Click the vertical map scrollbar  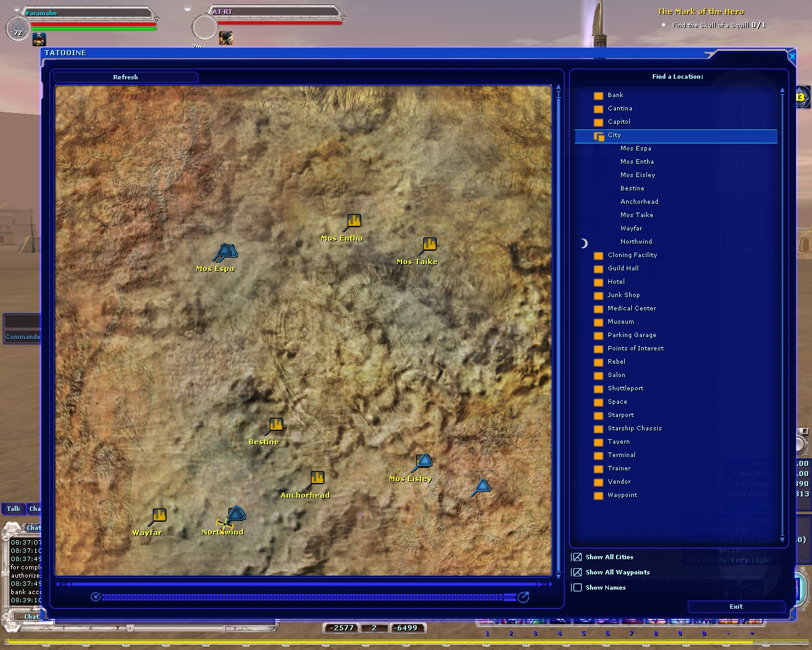558,330
